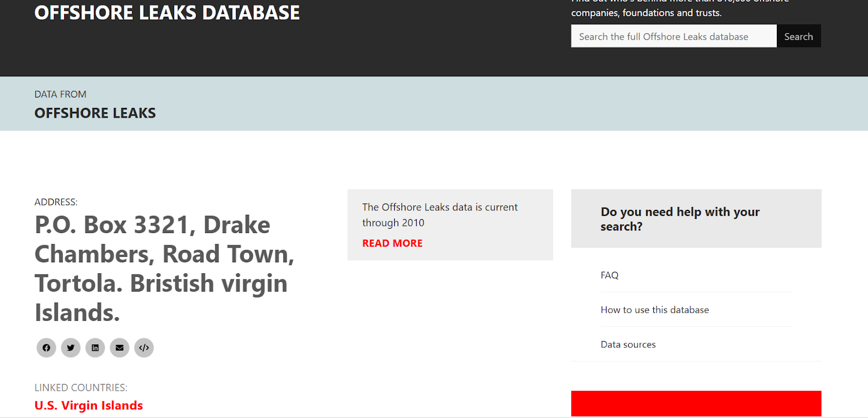Click the data is current through 2010 notice

[439, 215]
